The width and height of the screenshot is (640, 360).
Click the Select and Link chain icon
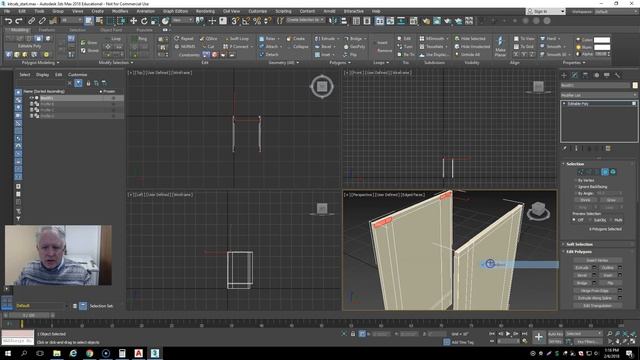(x=31, y=20)
